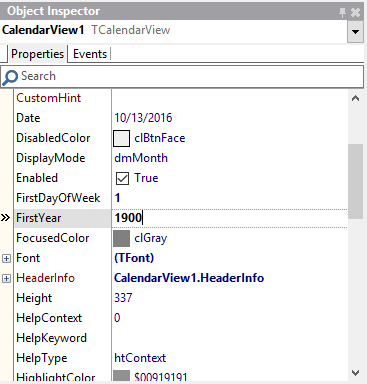
Task: Toggle the Enabled True checkbox
Action: (x=122, y=178)
